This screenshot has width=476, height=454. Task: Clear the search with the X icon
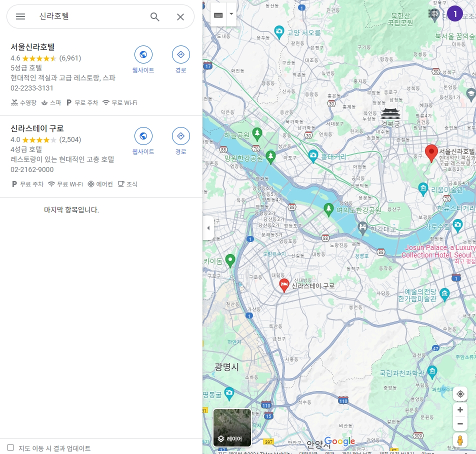point(180,17)
